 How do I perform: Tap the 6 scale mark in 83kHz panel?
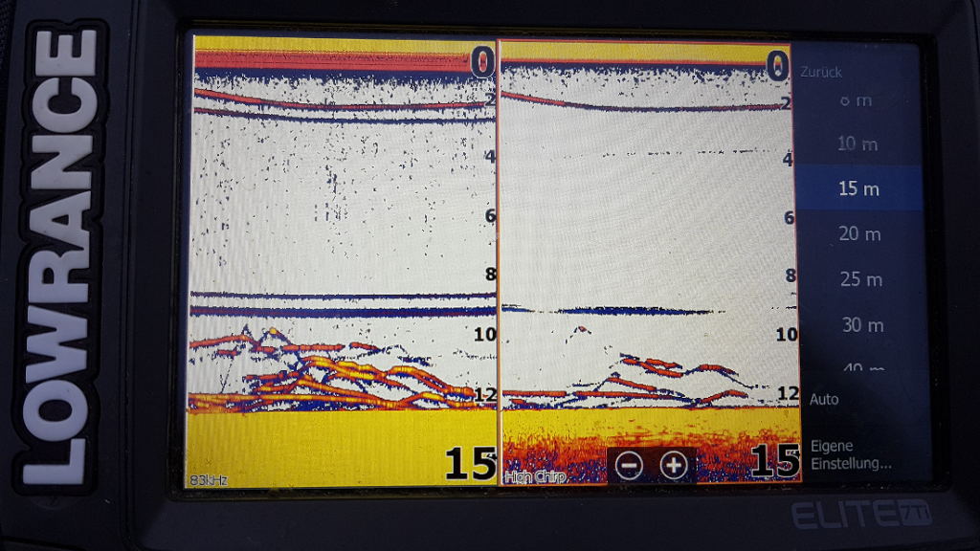coord(490,216)
